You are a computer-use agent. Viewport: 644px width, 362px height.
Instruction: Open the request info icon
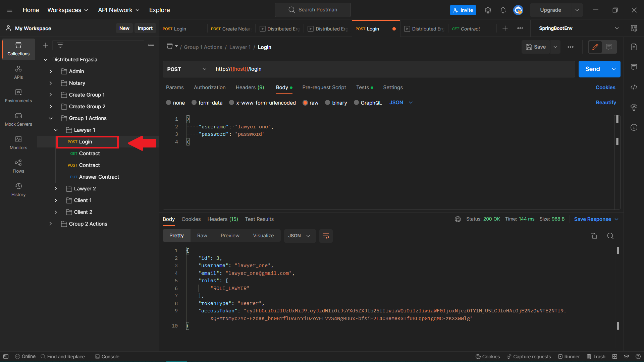(x=634, y=127)
